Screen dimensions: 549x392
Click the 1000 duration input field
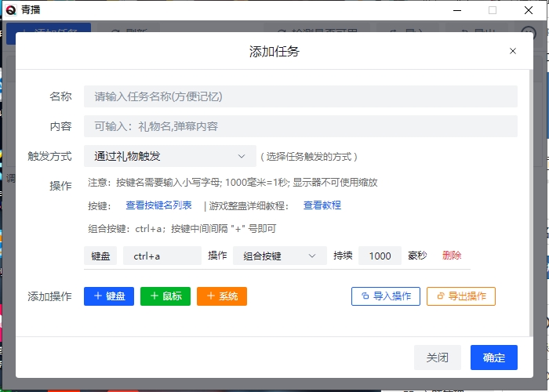coord(380,256)
